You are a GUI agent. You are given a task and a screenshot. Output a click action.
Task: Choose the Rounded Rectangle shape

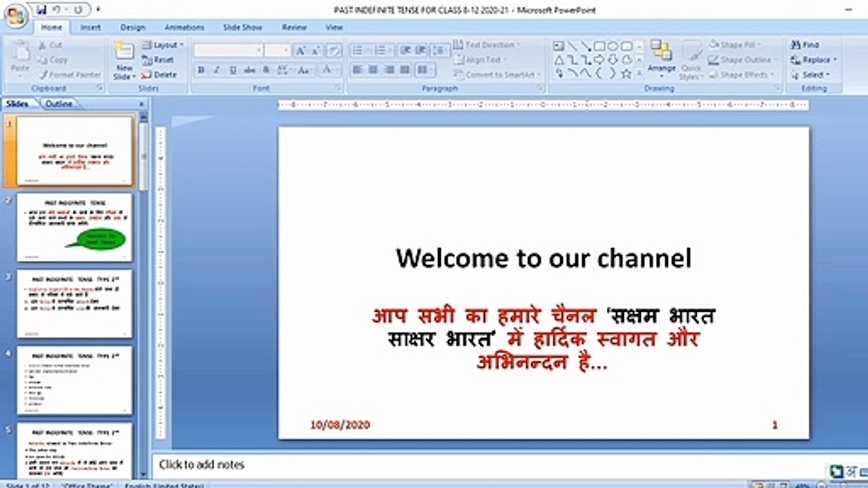click(627, 47)
